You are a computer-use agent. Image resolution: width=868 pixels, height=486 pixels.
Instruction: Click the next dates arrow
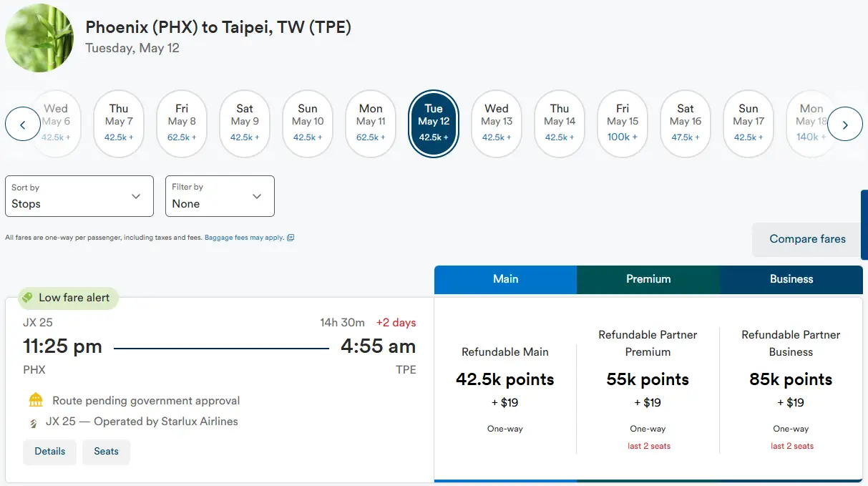pos(845,125)
